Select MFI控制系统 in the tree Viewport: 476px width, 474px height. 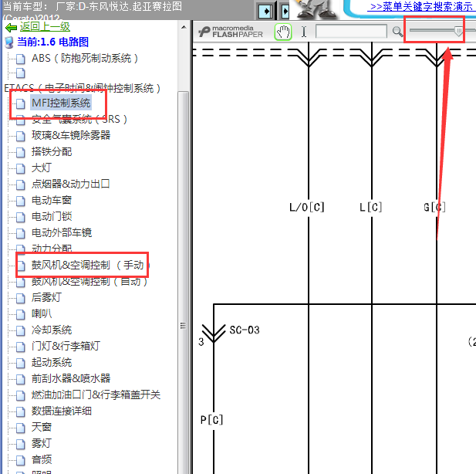pyautogui.click(x=61, y=103)
